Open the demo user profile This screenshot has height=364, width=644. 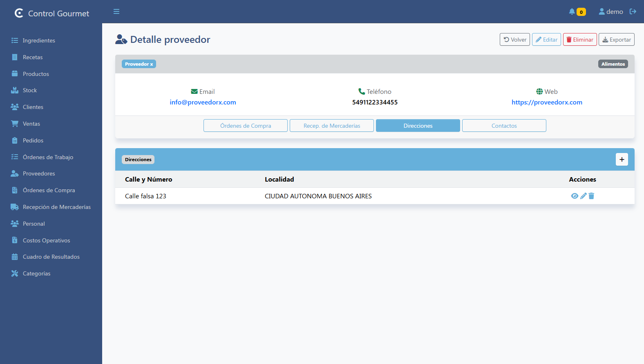(611, 11)
